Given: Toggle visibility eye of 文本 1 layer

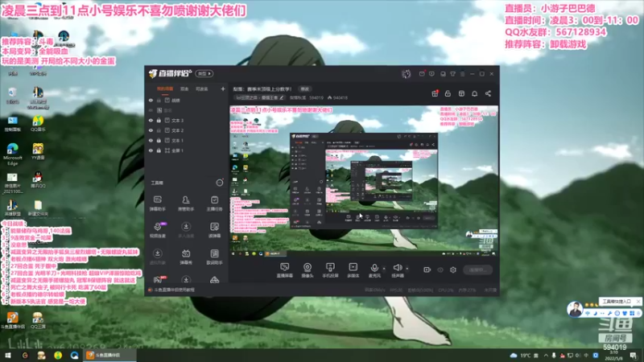Looking at the screenshot, I should pyautogui.click(x=151, y=140).
